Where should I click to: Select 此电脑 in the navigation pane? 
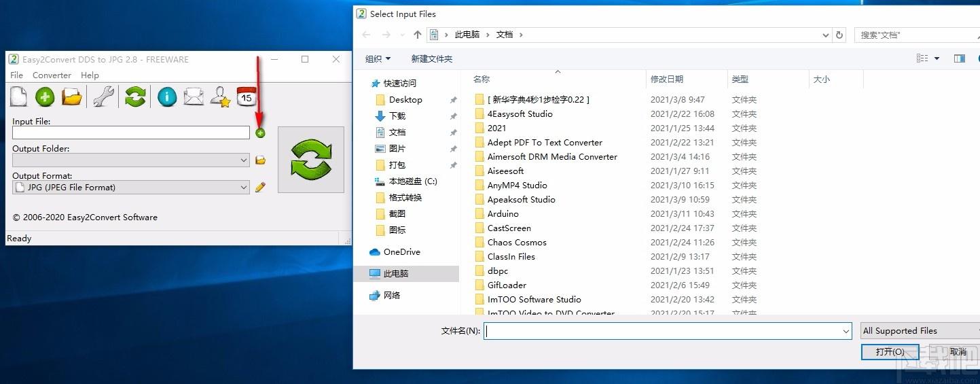pos(397,274)
